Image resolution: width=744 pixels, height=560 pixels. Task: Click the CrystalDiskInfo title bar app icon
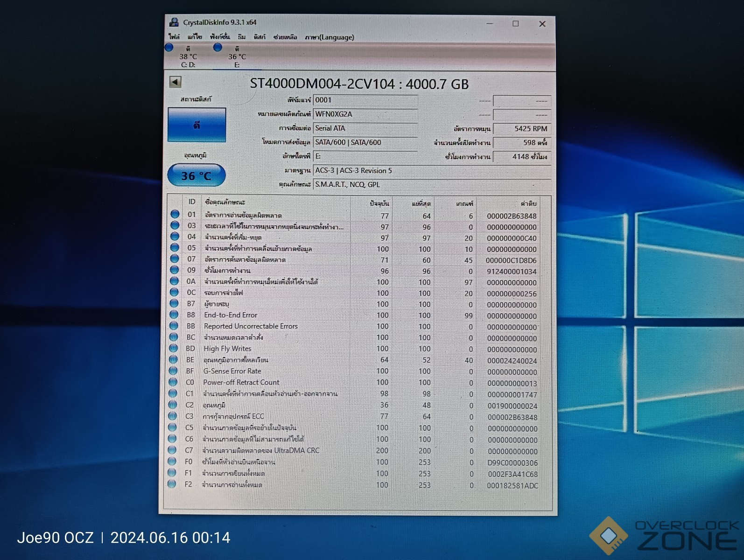click(x=174, y=22)
